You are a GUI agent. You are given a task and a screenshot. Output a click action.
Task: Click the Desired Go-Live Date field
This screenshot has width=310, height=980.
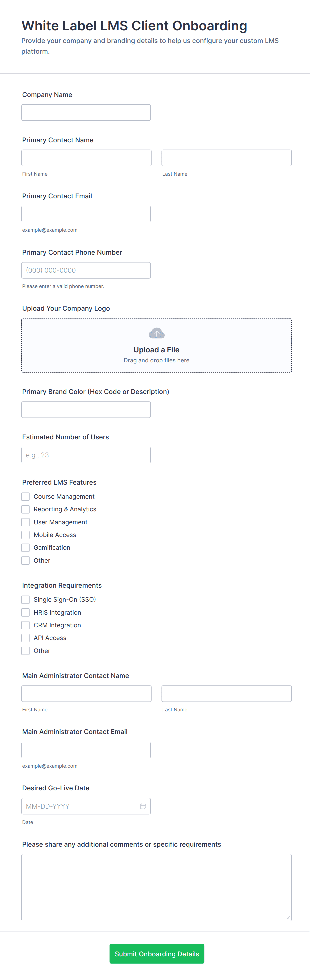(80, 806)
